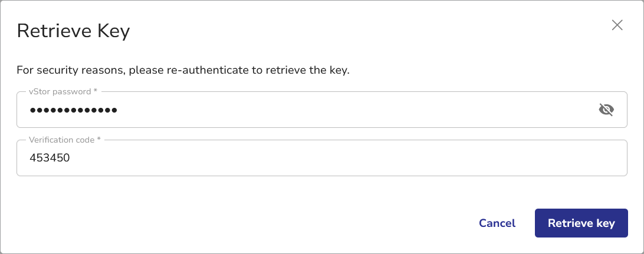644x254 pixels.
Task: Toggle password visibility in vStor field
Action: pos(606,110)
